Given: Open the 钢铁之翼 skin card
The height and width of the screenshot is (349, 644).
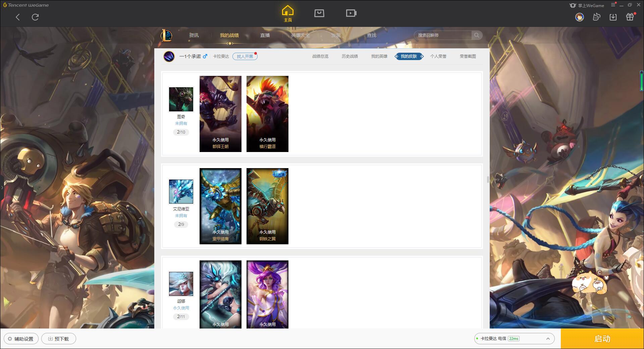Looking at the screenshot, I should click(x=267, y=206).
